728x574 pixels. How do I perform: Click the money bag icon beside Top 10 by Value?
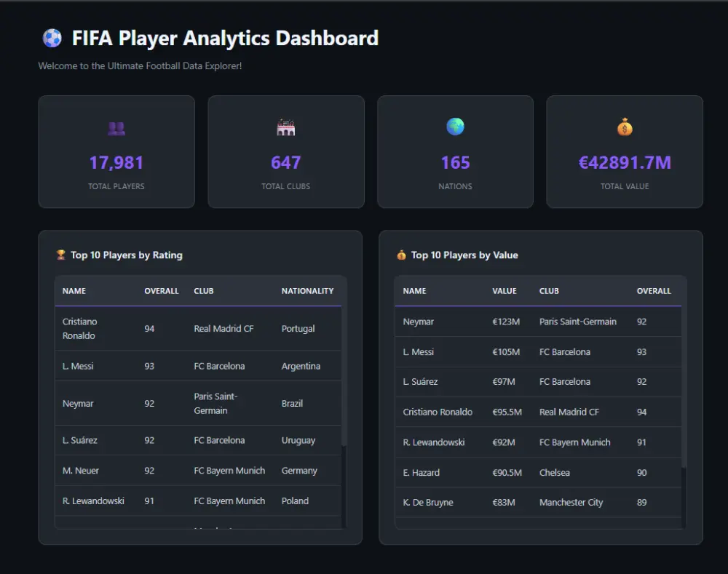point(401,255)
